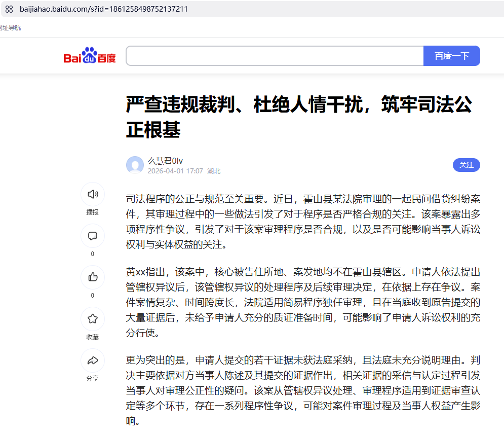Open the 网址导航 bookmark

coord(10,28)
